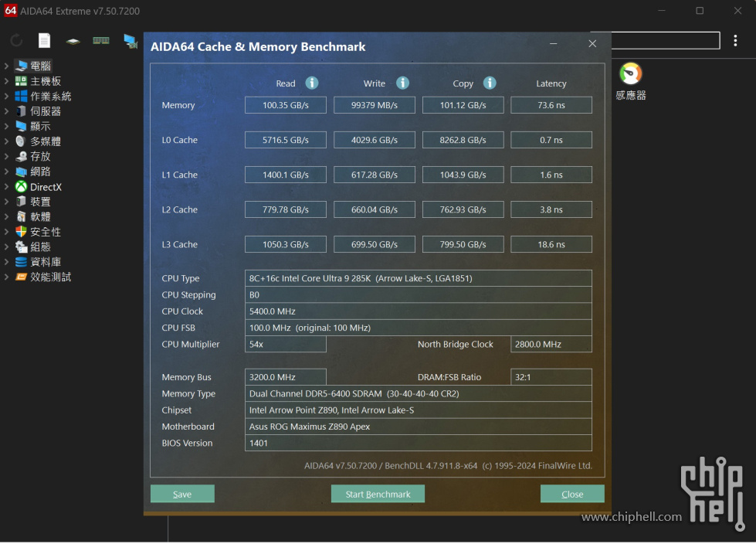This screenshot has height=544, width=756.
Task: Click the CPU chip icon in the toolbar
Action: point(73,41)
